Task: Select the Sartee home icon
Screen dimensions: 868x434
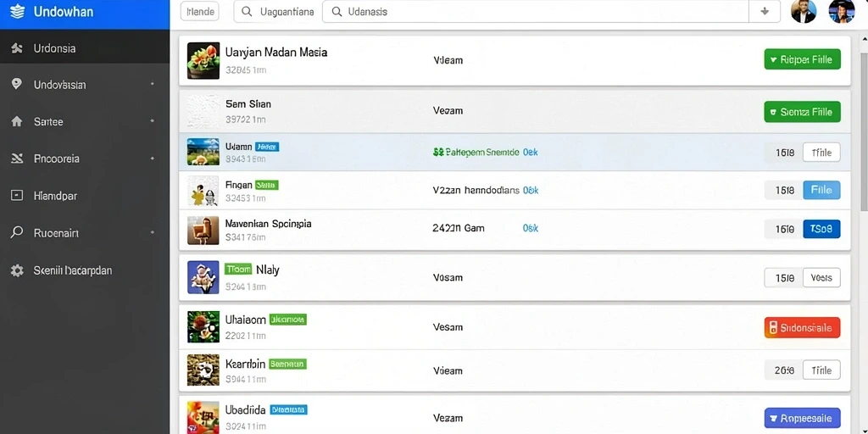Action: pos(17,121)
